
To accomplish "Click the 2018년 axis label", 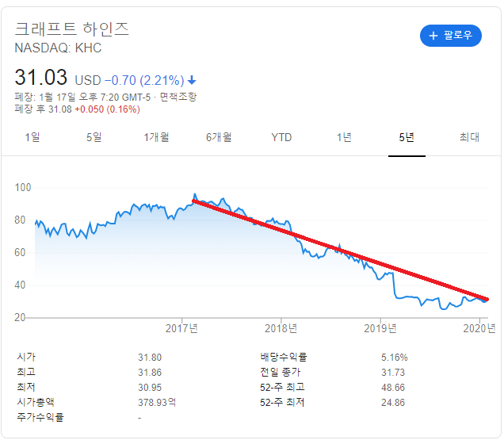I will [281, 328].
